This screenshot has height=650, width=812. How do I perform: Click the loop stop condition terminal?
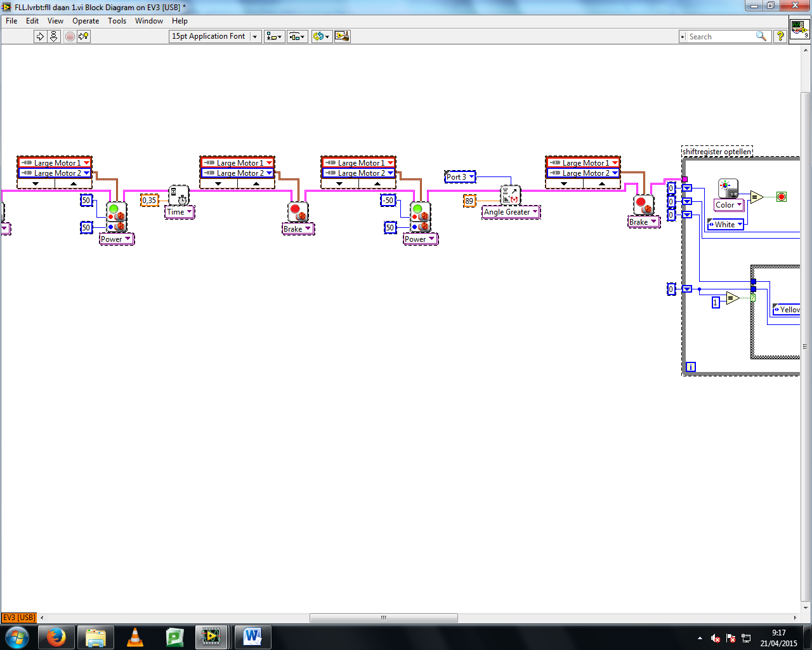tap(782, 197)
